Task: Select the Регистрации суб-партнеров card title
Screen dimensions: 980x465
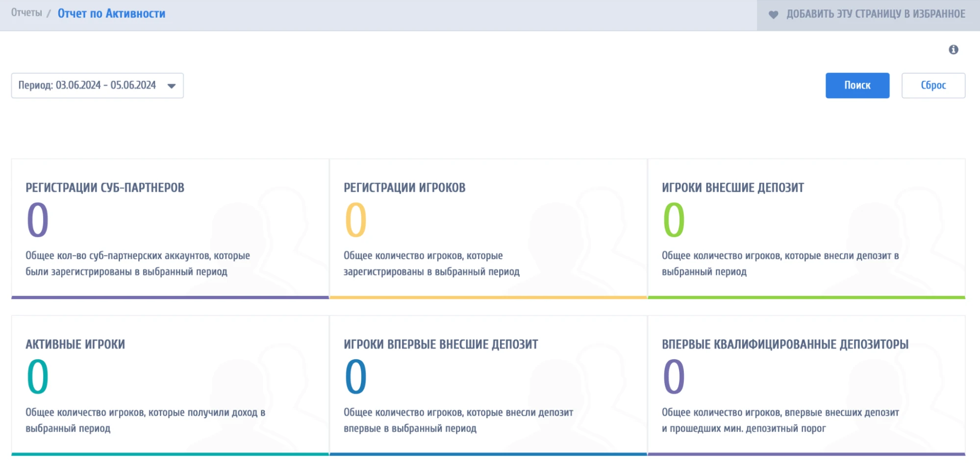Action: click(105, 187)
